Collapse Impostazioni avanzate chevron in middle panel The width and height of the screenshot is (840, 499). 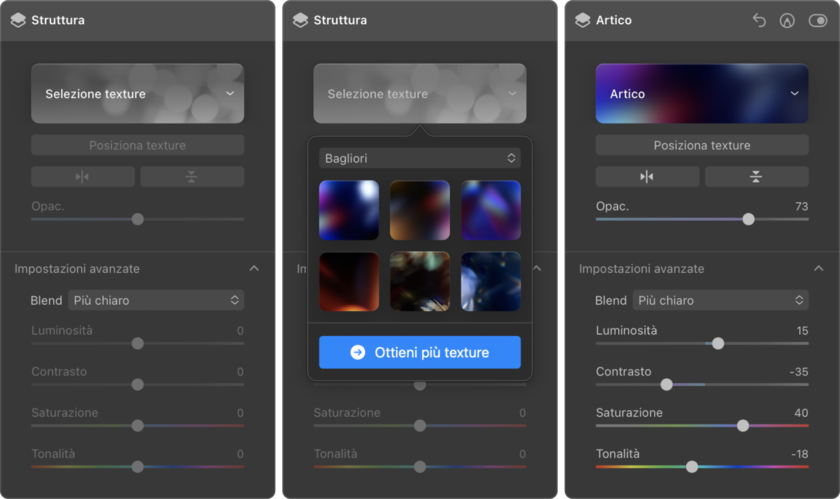tap(537, 269)
